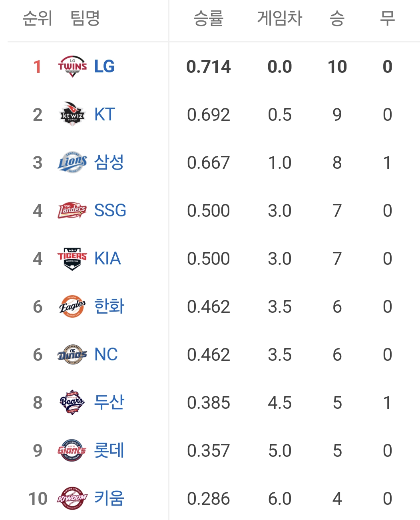This screenshot has height=520, width=420.
Task: Click the KT Wiz team logo
Action: (x=72, y=114)
